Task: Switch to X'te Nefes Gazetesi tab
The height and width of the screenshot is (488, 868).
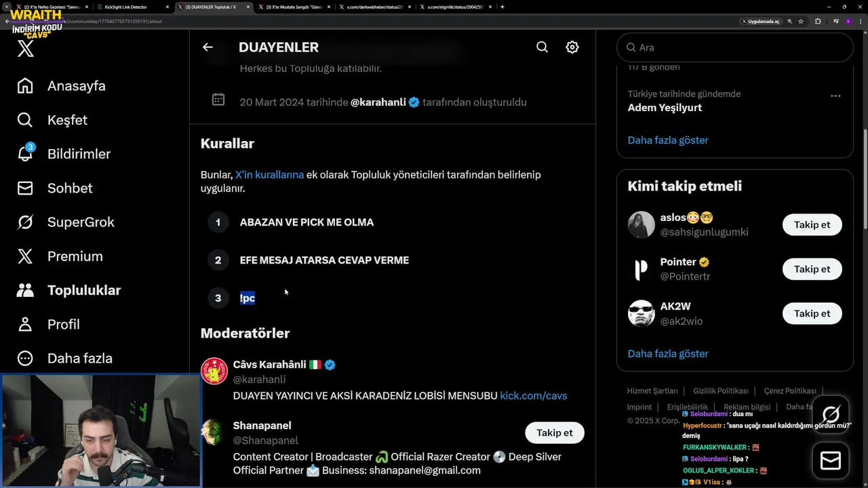Action: click(x=52, y=7)
